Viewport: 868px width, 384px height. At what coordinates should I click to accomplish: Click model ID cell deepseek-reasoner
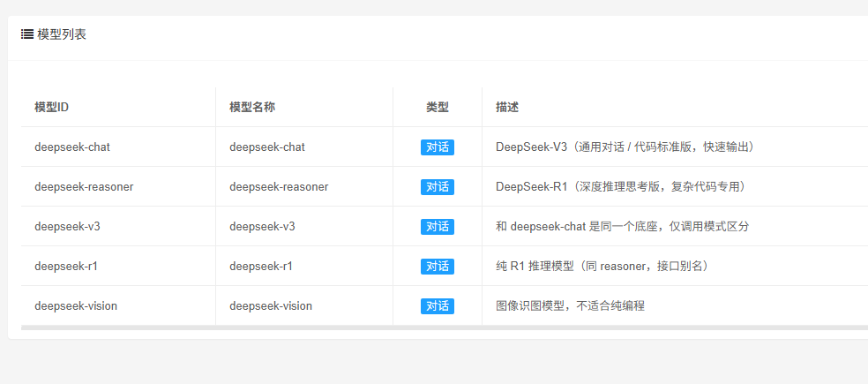click(x=84, y=187)
